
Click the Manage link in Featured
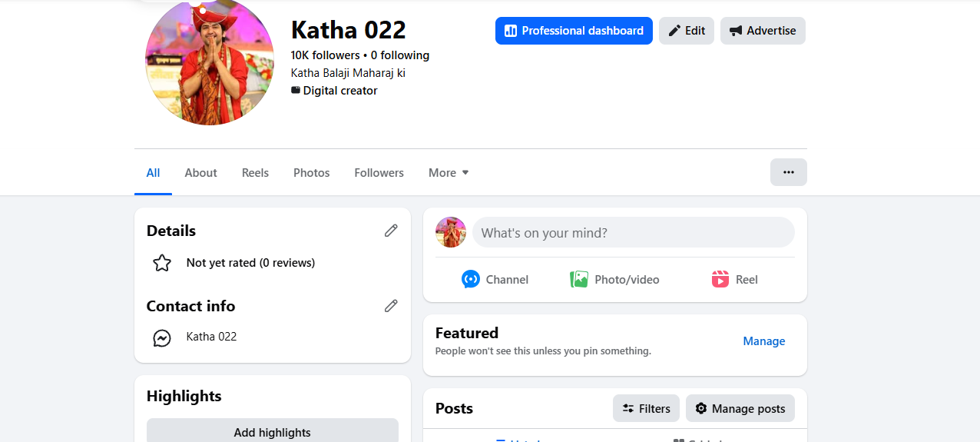pos(764,341)
